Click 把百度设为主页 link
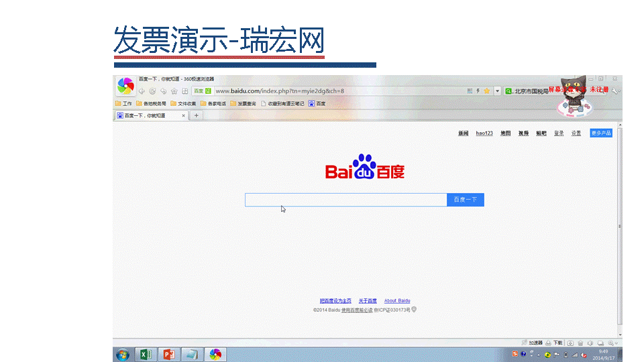The width and height of the screenshot is (644, 362). [x=335, y=301]
